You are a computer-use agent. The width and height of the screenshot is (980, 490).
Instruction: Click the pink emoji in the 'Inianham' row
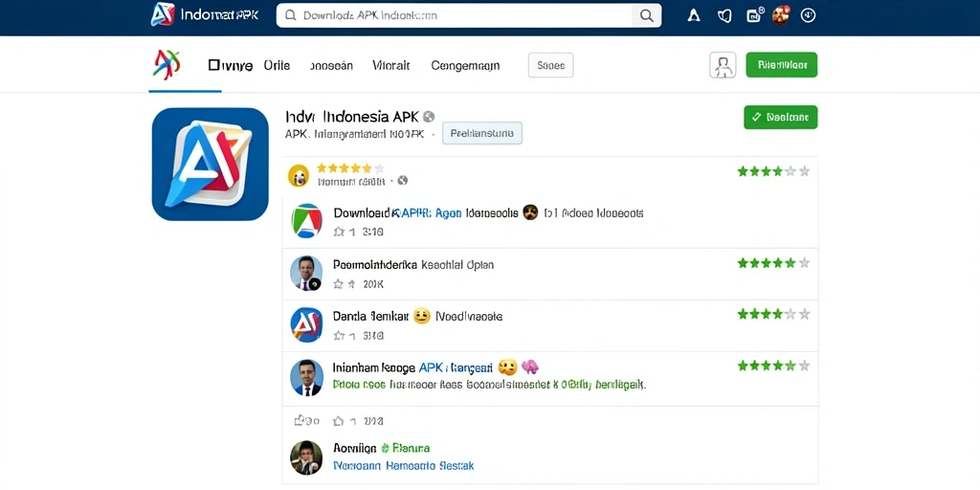tap(530, 367)
